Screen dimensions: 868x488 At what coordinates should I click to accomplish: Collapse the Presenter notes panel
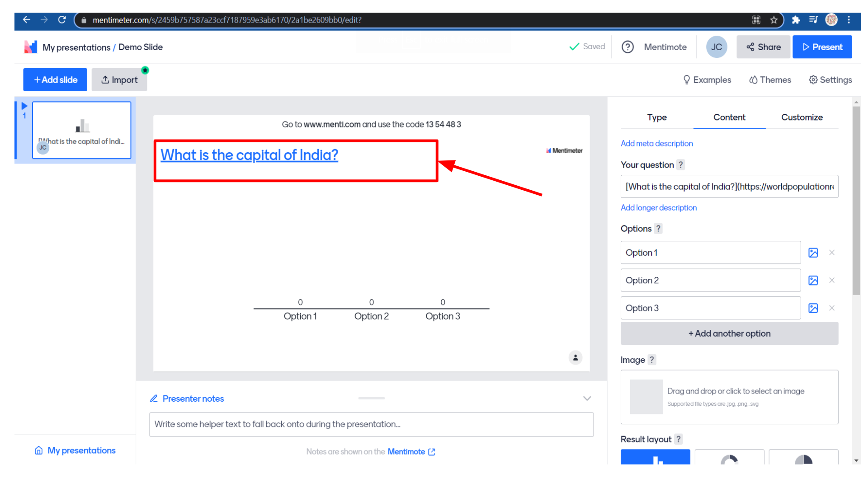[587, 399]
